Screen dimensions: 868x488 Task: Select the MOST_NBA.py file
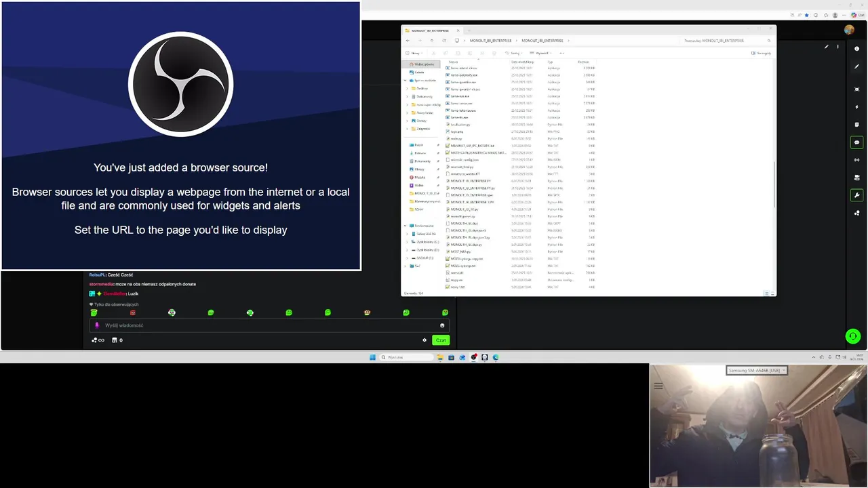click(x=460, y=251)
